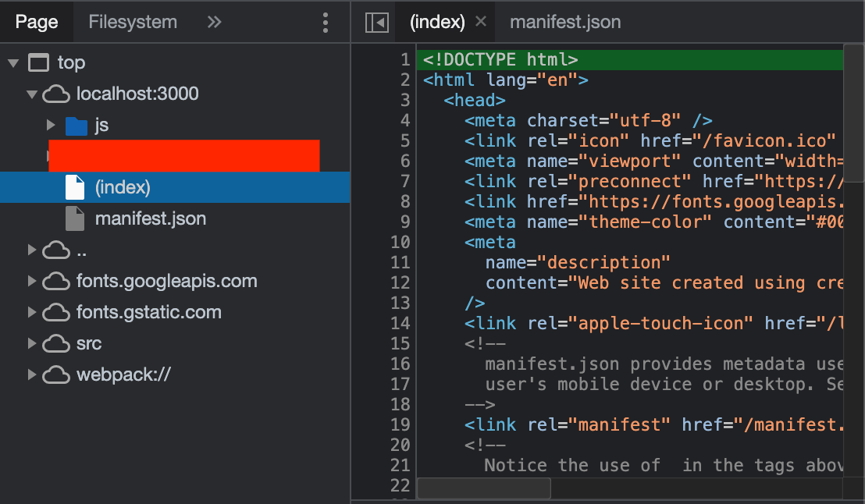Select the top frame icon

(x=38, y=62)
